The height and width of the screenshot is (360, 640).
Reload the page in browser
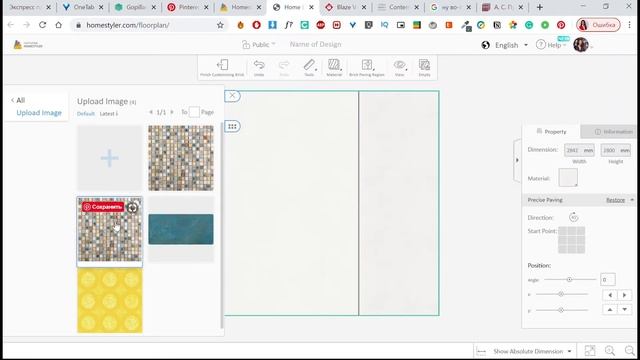pos(42,25)
